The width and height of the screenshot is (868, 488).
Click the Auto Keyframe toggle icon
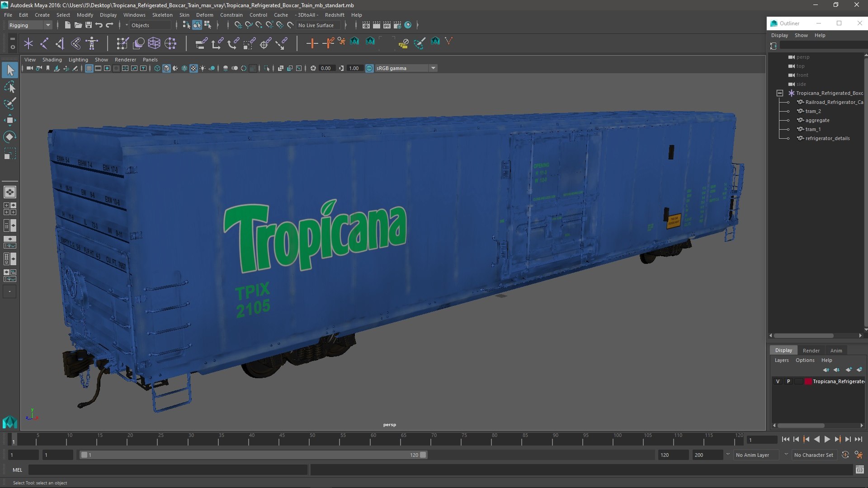pos(845,455)
